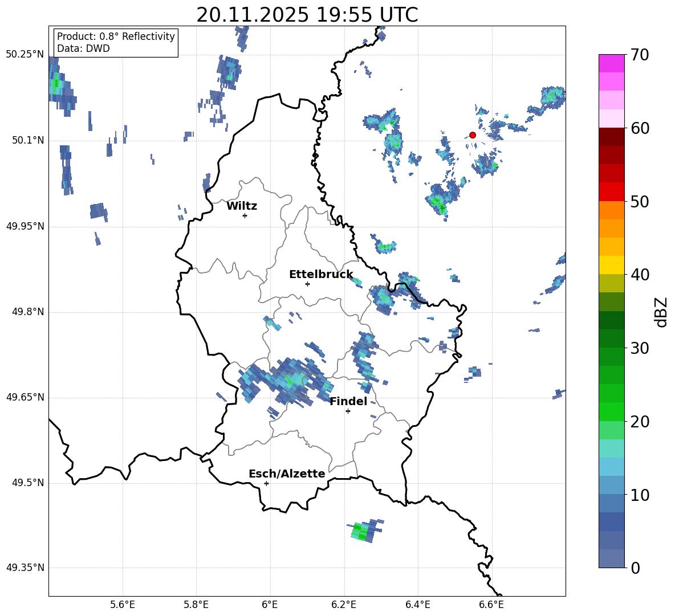The width and height of the screenshot is (675, 616).
Task: Pick the bright red colorbar segment above 50
Action: point(612,191)
